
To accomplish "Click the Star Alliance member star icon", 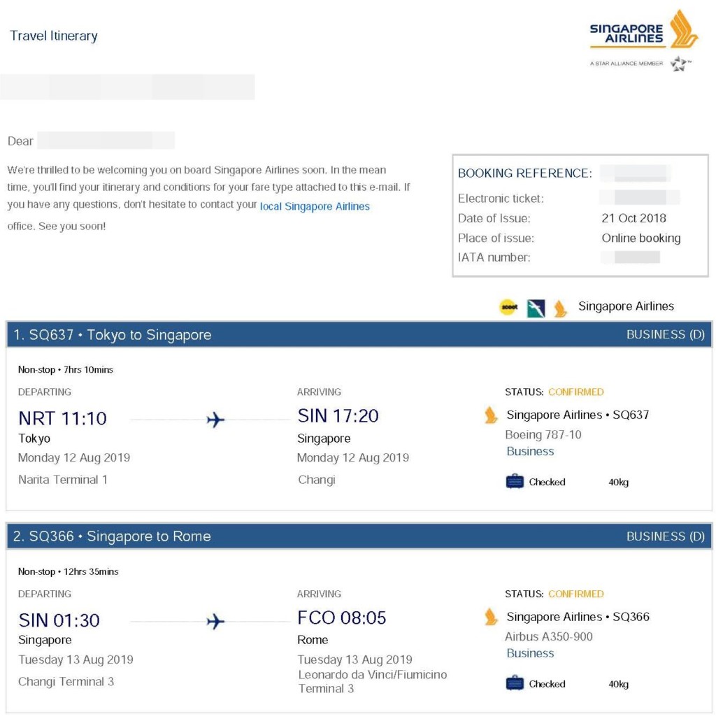I will (678, 64).
